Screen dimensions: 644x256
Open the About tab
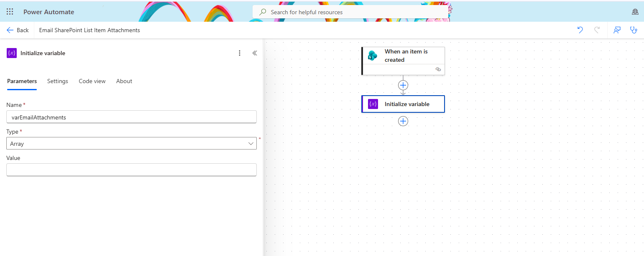tap(124, 81)
